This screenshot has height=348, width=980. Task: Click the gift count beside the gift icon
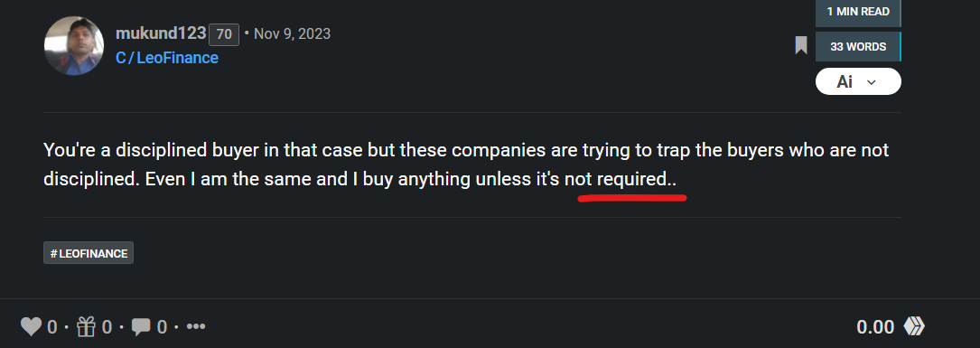(107, 326)
